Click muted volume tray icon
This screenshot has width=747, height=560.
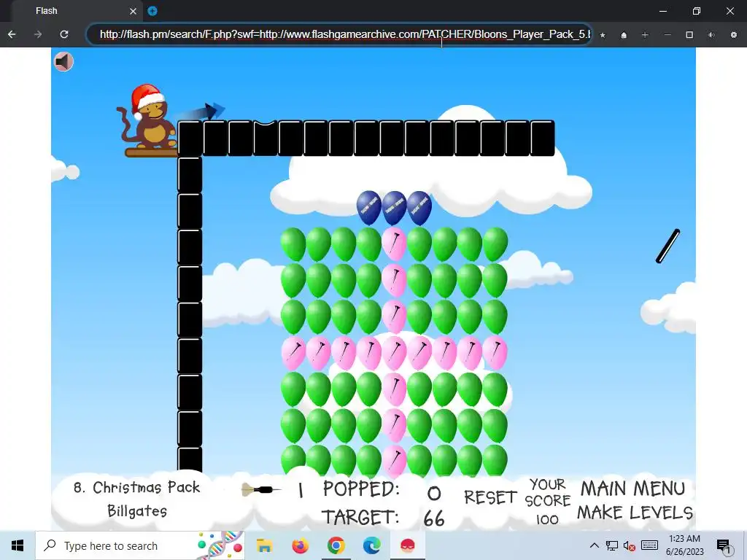tap(630, 545)
